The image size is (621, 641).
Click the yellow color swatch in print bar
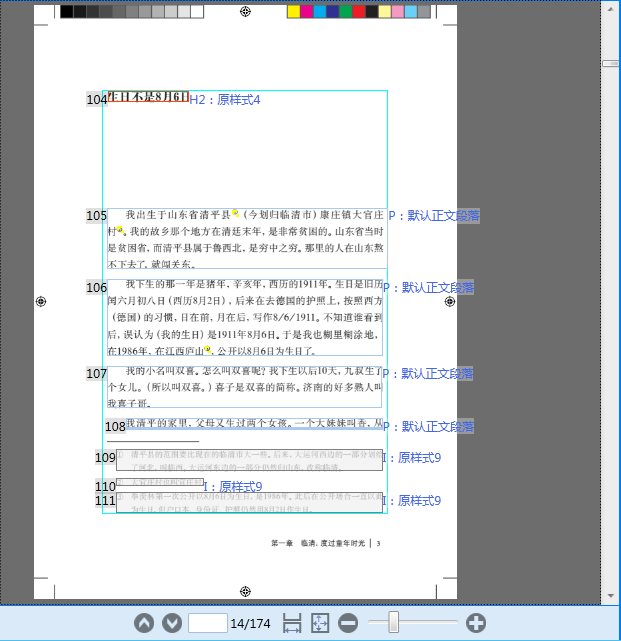293,12
